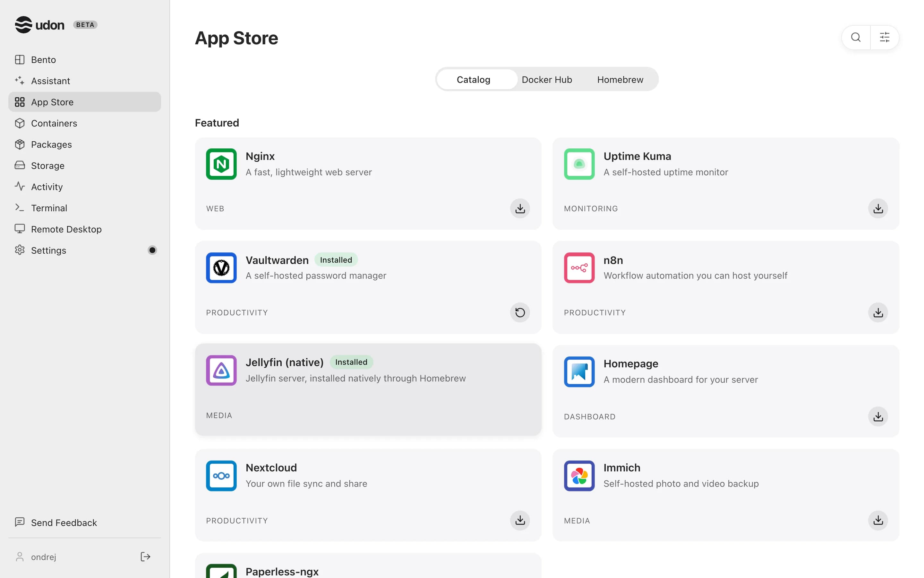Click the download icon on Nginx card
The image size is (924, 578).
coord(520,208)
